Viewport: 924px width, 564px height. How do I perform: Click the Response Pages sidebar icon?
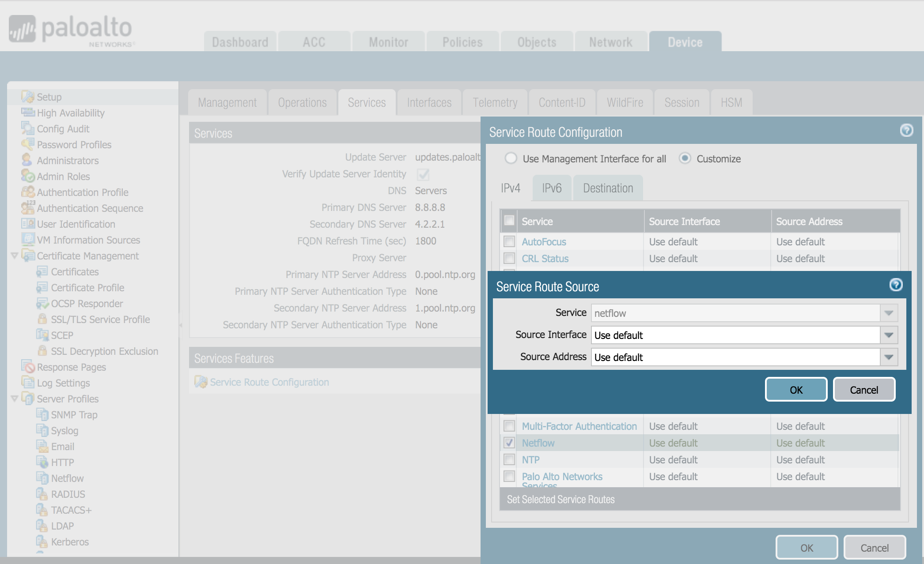pos(28,367)
